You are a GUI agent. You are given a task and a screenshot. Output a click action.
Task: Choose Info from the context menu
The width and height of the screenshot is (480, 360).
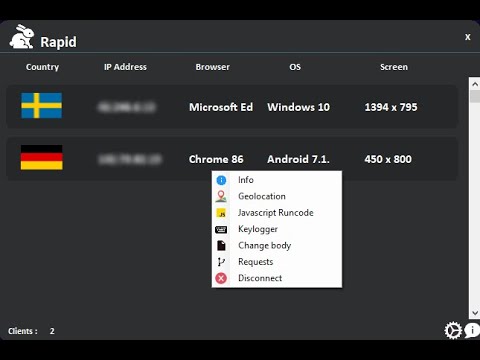point(277,180)
